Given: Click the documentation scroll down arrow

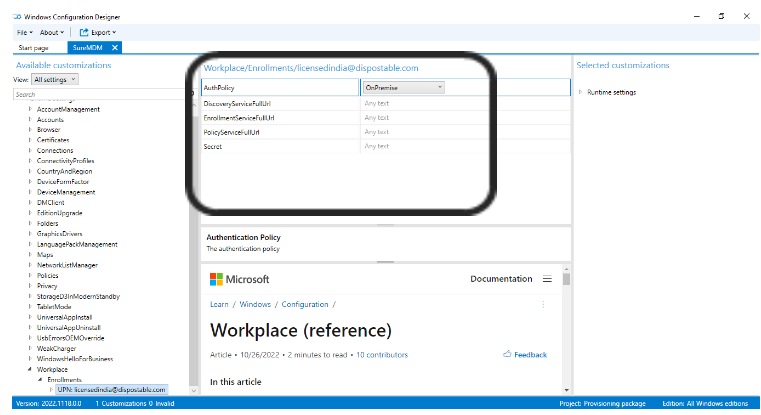Looking at the screenshot, I should coord(566,390).
